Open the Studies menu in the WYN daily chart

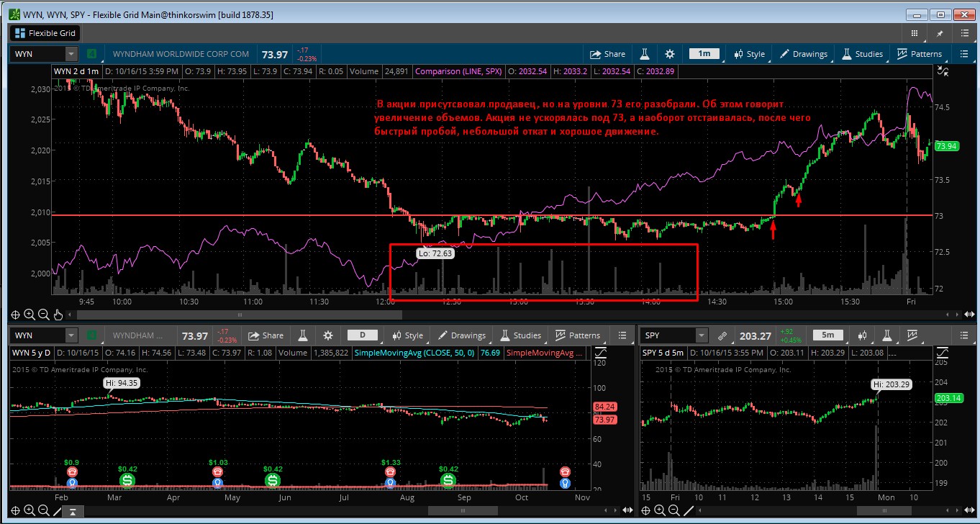coord(520,335)
